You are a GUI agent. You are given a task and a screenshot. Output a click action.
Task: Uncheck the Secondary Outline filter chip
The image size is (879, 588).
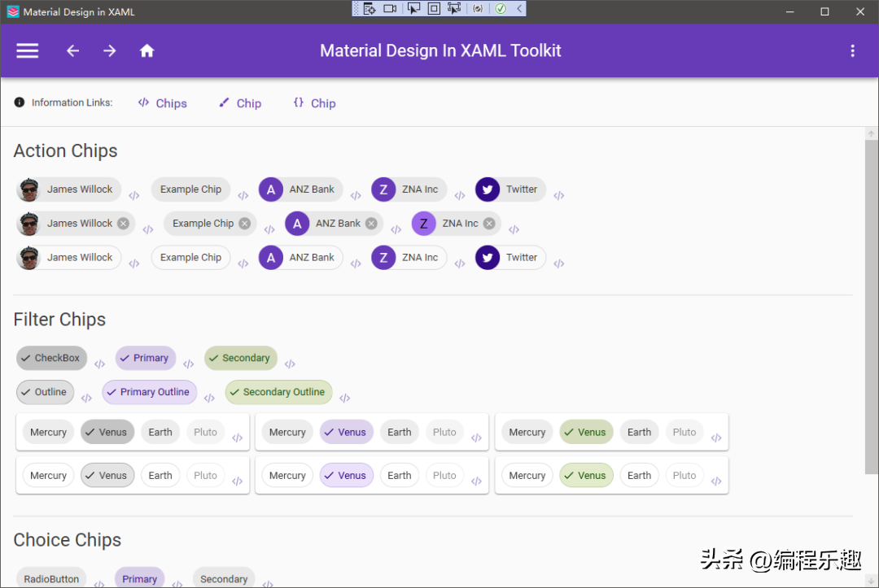coord(278,392)
